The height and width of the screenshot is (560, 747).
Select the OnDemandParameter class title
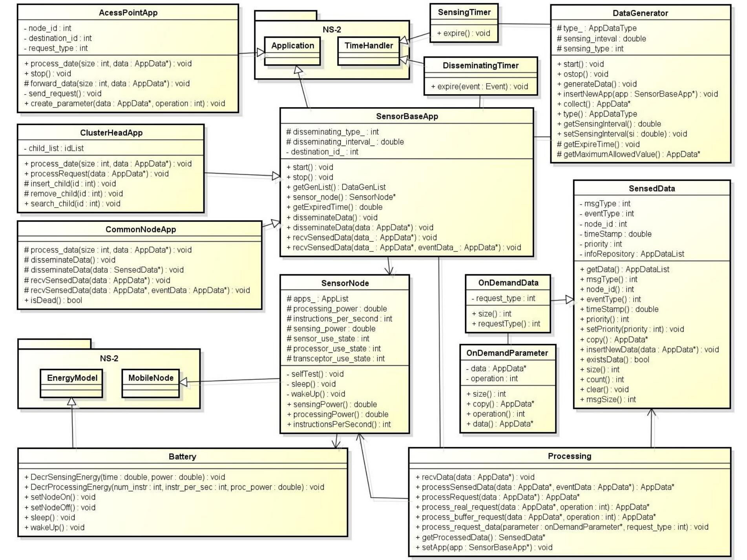(x=507, y=353)
